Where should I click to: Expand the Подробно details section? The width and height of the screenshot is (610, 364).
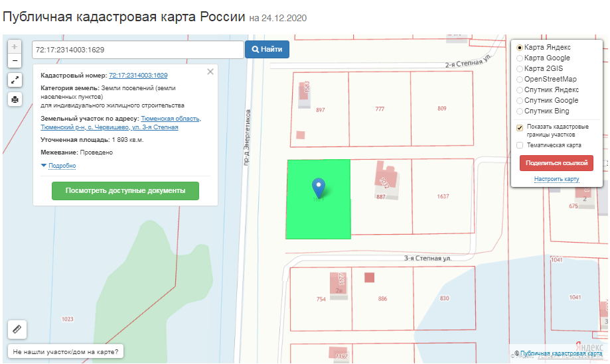click(62, 166)
